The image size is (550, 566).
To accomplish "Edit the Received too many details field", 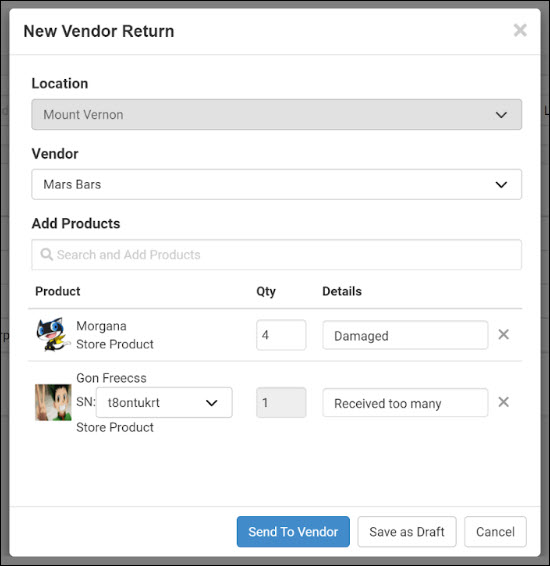I will (x=405, y=403).
